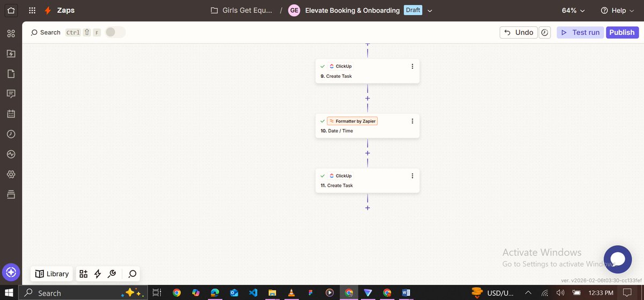The height and width of the screenshot is (300, 644).
Task: Click the wrench tool icon in bottom toolbar
Action: pos(112,274)
